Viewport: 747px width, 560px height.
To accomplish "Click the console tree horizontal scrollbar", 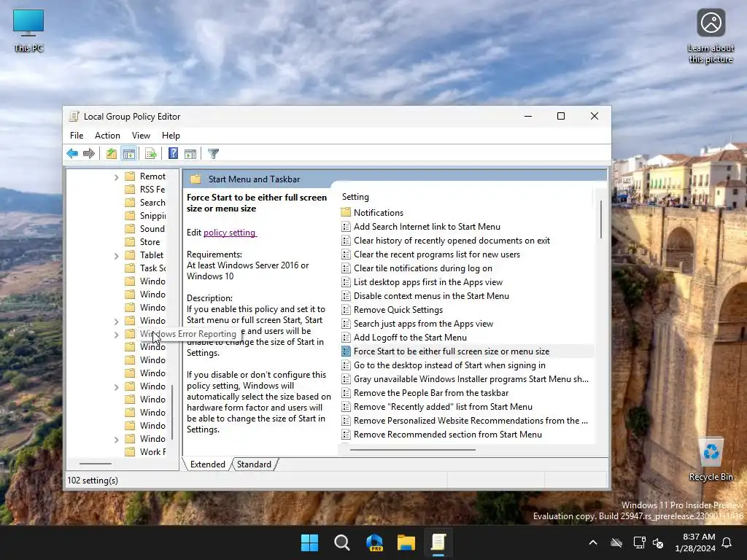I will 96,463.
